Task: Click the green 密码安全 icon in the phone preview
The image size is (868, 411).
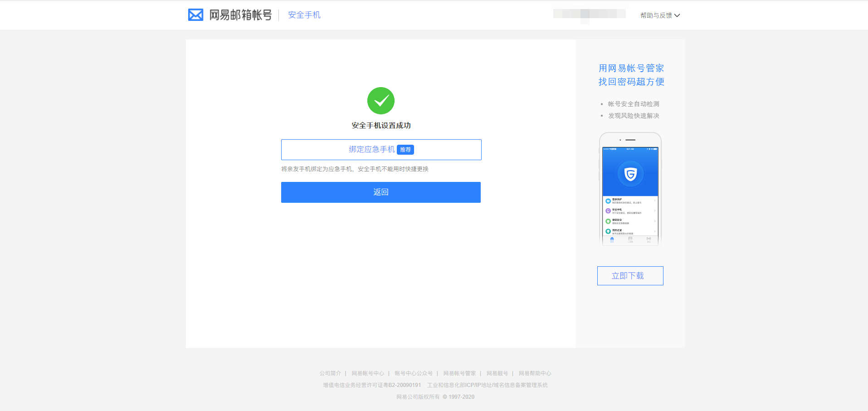Action: (608, 221)
